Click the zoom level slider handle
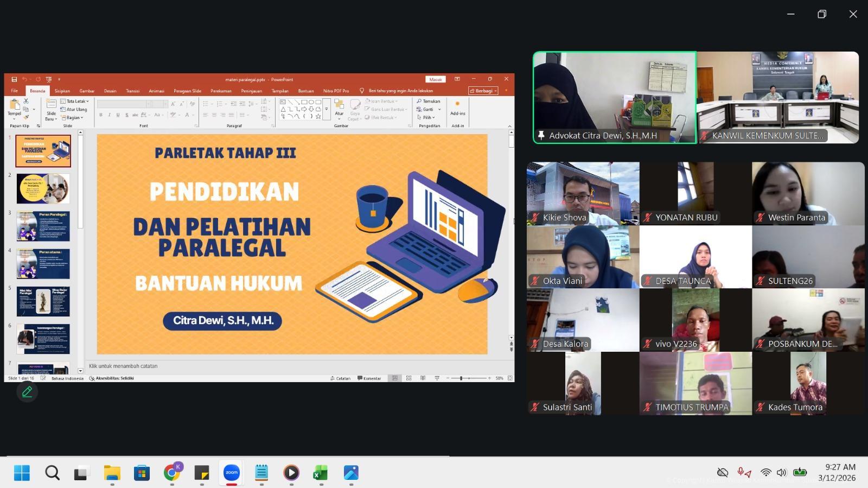 click(x=461, y=378)
